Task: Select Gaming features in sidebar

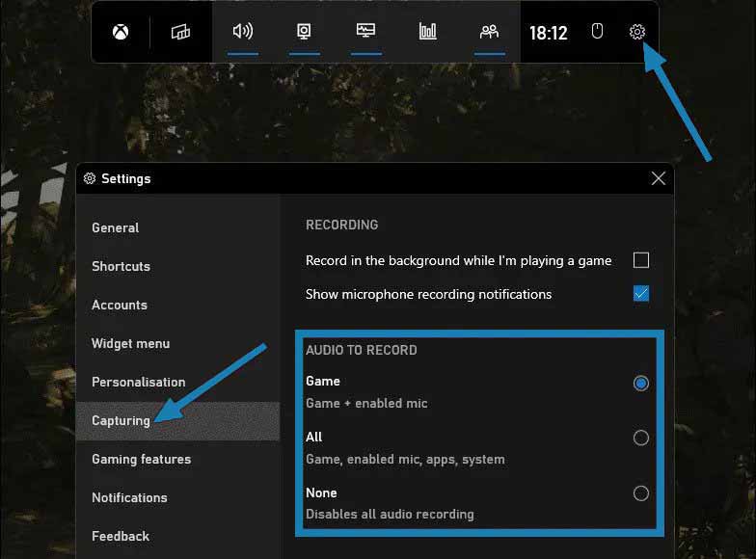Action: [141, 460]
